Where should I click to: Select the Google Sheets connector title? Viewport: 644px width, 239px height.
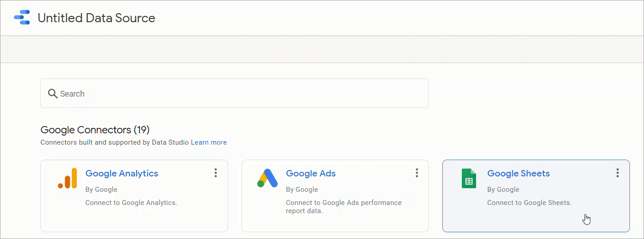coord(518,173)
